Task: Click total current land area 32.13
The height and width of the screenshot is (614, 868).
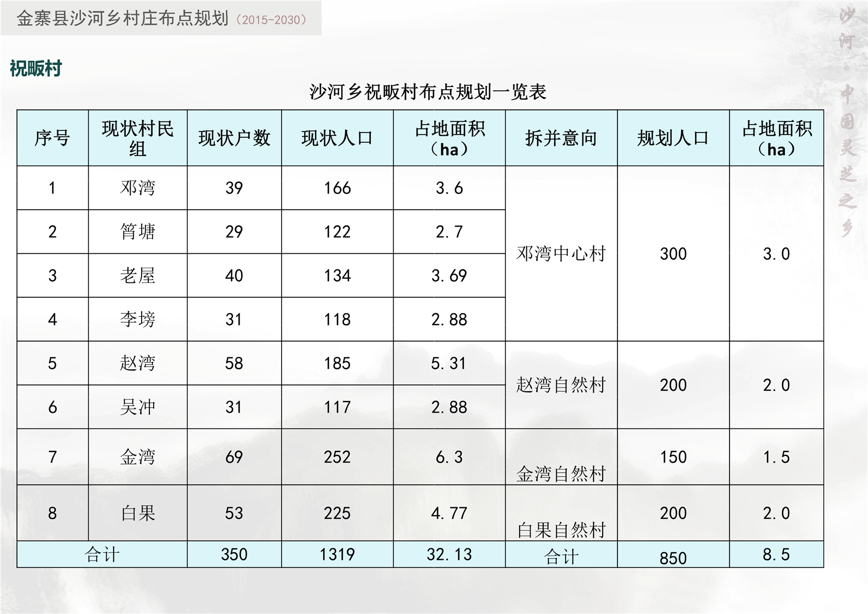Action: point(449,554)
